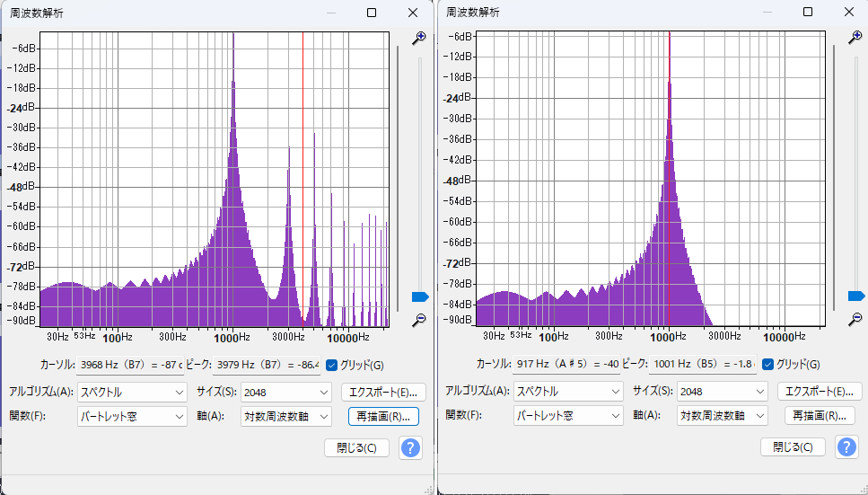Click zoom-in magnifier in right analysis window
The height and width of the screenshot is (495, 868).
click(855, 38)
